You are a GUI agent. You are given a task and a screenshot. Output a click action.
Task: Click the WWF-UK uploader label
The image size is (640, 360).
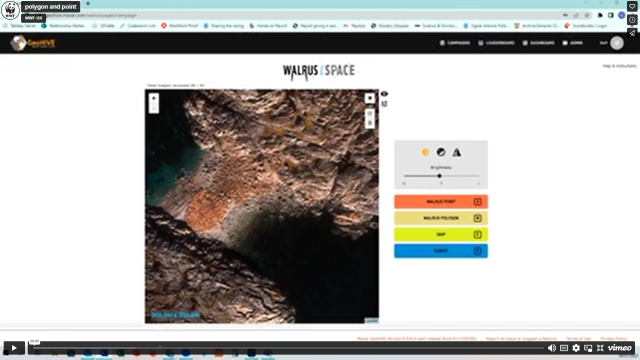pyautogui.click(x=33, y=18)
